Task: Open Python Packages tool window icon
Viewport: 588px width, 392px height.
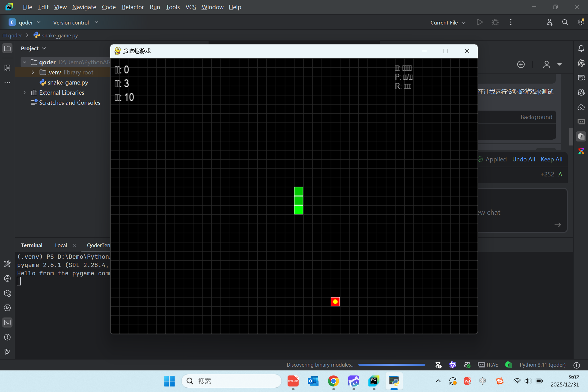Action: point(7,293)
